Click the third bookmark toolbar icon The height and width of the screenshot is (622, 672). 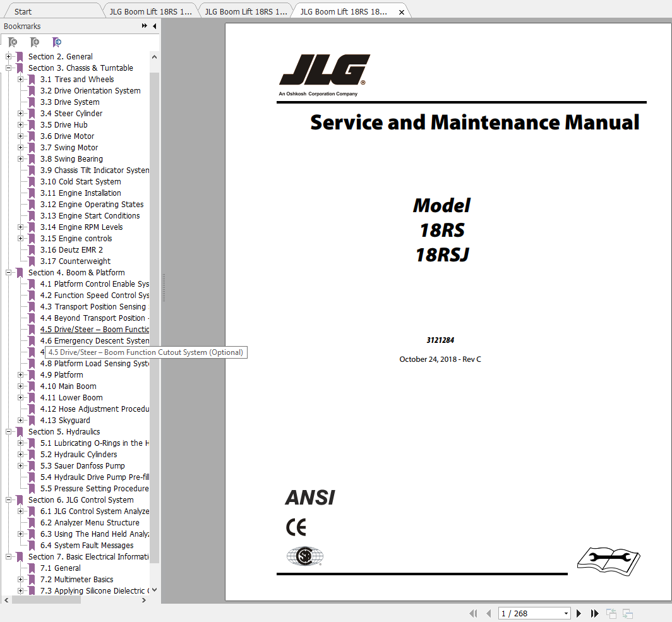[x=57, y=42]
